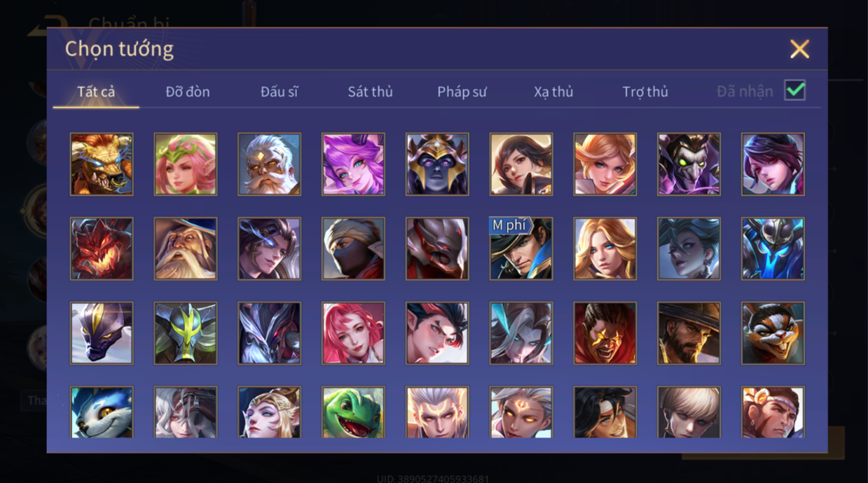
Task: Filter heroes by "Xạ thủ" tab
Action: point(553,92)
